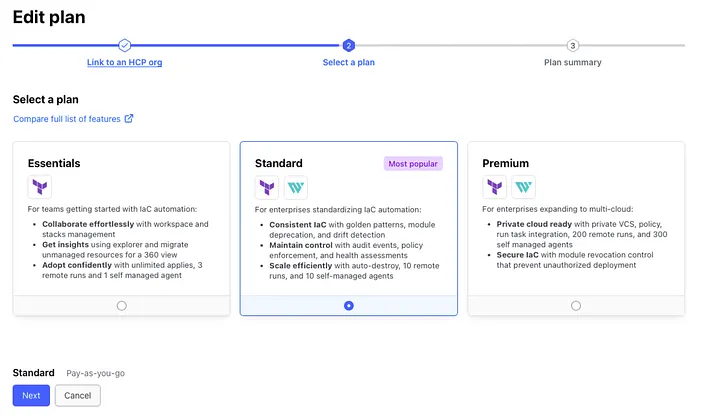Click the Select a plan step label
720x418 pixels.
(x=348, y=62)
